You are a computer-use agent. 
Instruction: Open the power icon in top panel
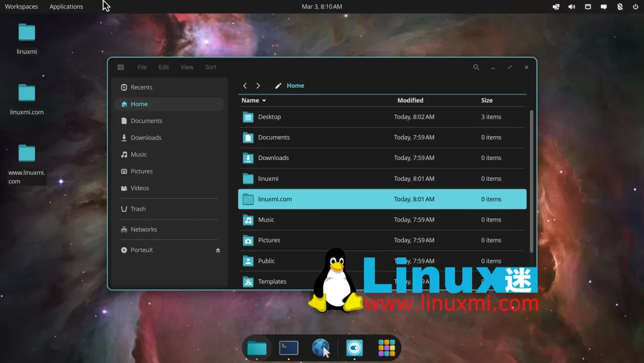click(636, 7)
